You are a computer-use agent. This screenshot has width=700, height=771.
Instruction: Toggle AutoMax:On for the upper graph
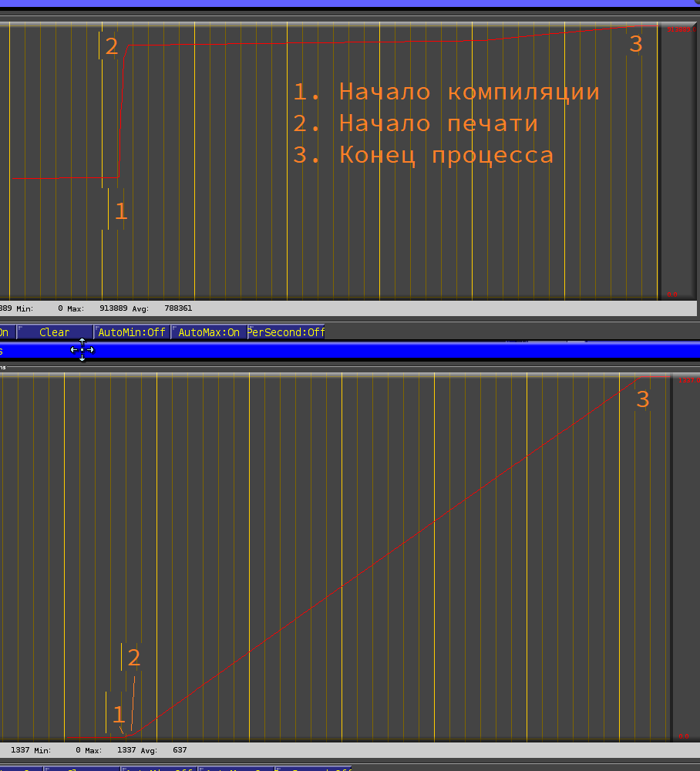point(209,332)
